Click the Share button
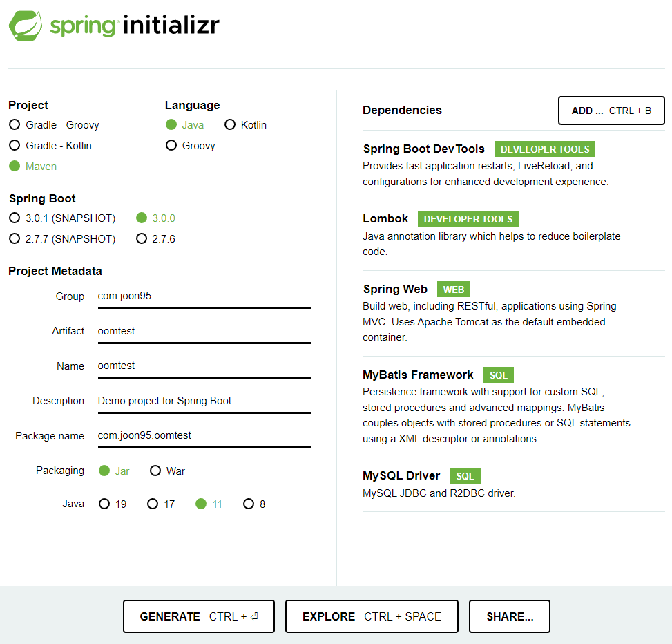672x644 pixels. [x=510, y=616]
